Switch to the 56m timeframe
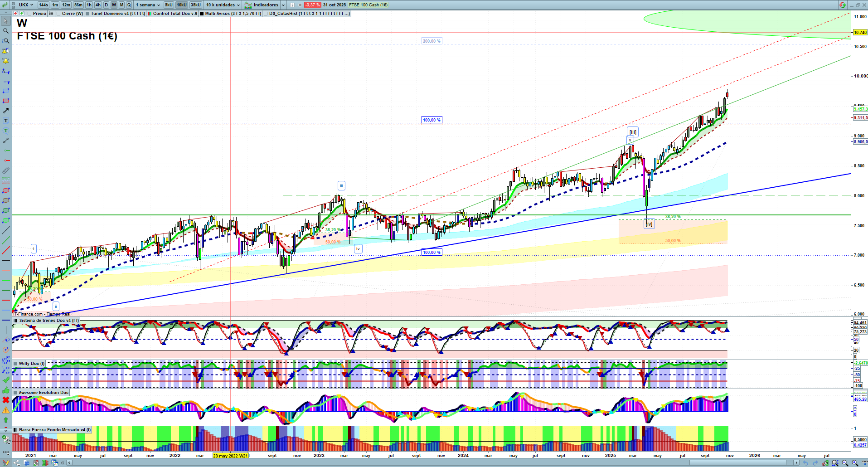This screenshot has width=868, height=467. click(x=78, y=5)
